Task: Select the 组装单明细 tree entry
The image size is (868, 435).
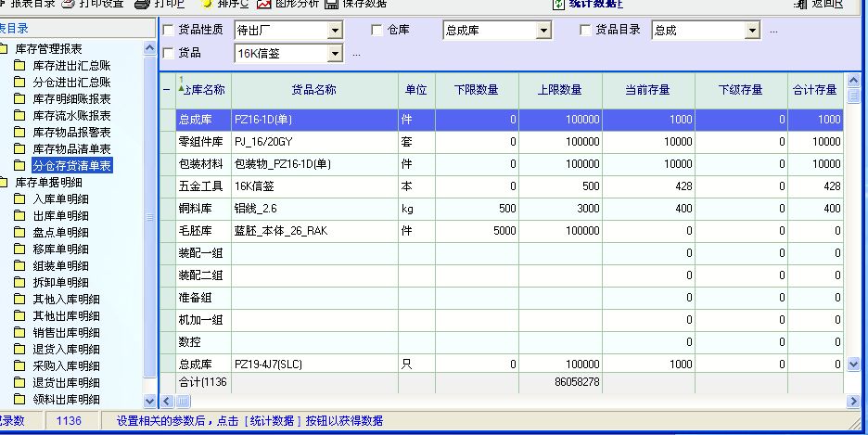Action: 60,265
